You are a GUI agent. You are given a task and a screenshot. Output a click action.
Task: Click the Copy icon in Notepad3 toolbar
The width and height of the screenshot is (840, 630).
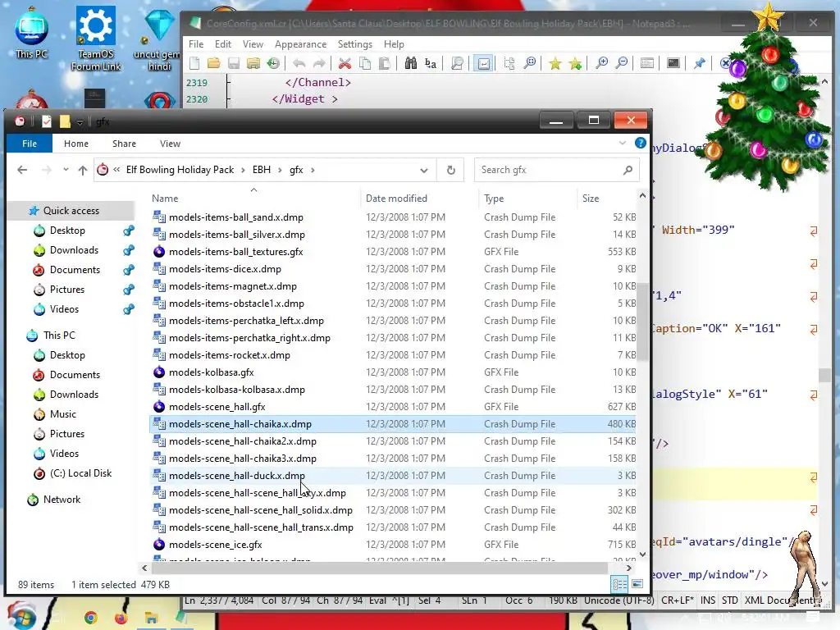(x=365, y=64)
